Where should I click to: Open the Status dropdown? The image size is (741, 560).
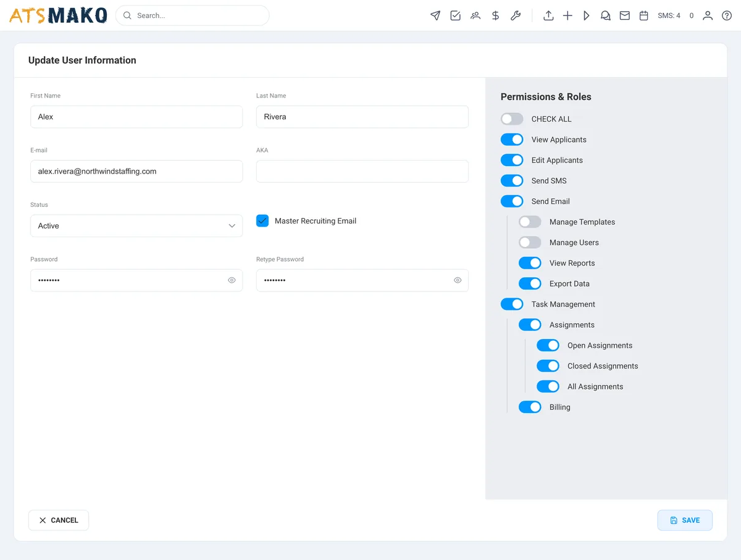(136, 226)
